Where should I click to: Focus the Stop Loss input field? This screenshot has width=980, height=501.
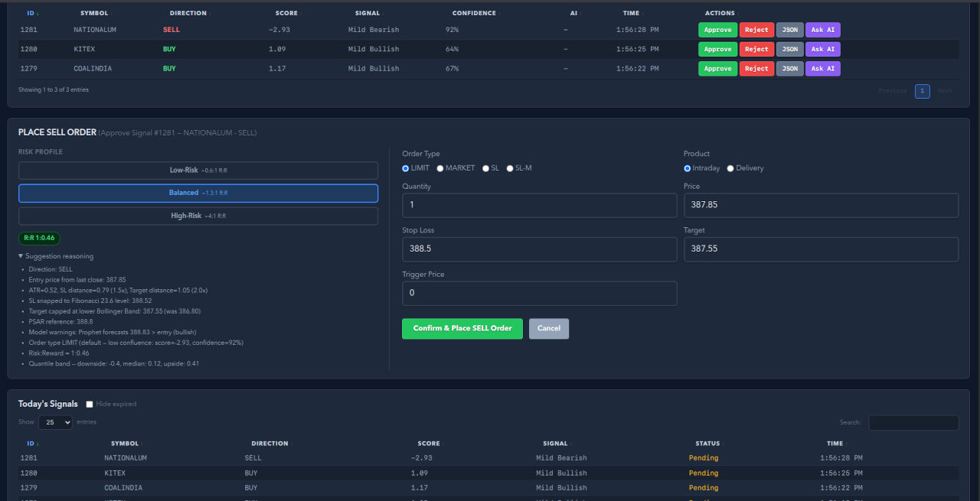[x=539, y=249]
